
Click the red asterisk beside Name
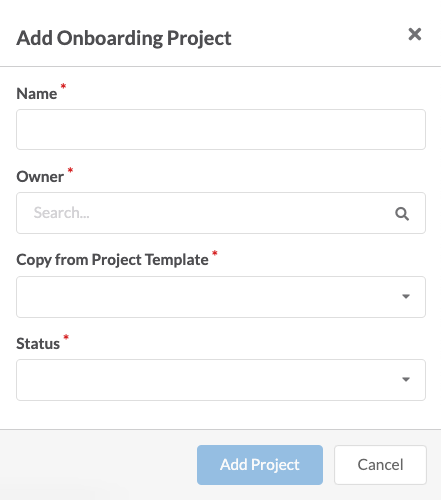click(63, 86)
